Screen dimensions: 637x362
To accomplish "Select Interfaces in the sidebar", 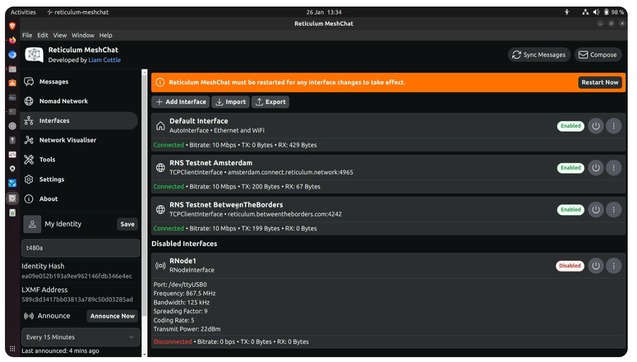I will pyautogui.click(x=79, y=121).
